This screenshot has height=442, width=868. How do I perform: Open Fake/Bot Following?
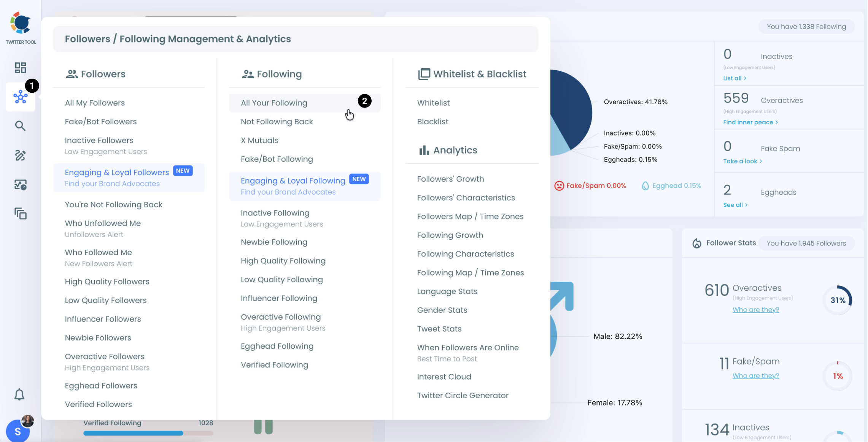[x=277, y=159]
